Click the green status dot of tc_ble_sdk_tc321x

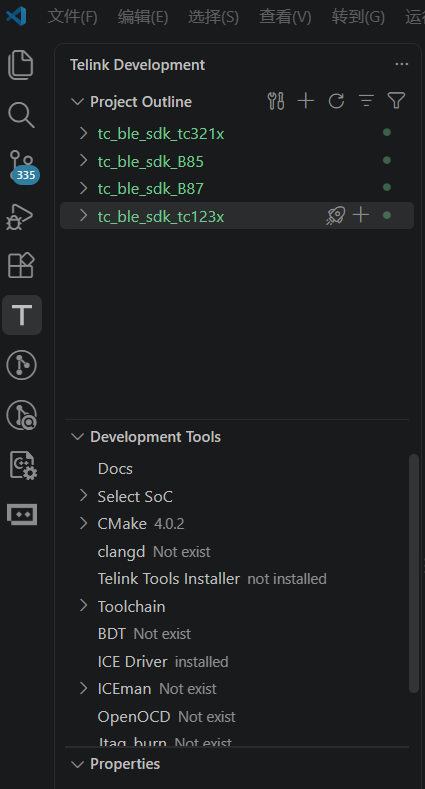(x=387, y=132)
